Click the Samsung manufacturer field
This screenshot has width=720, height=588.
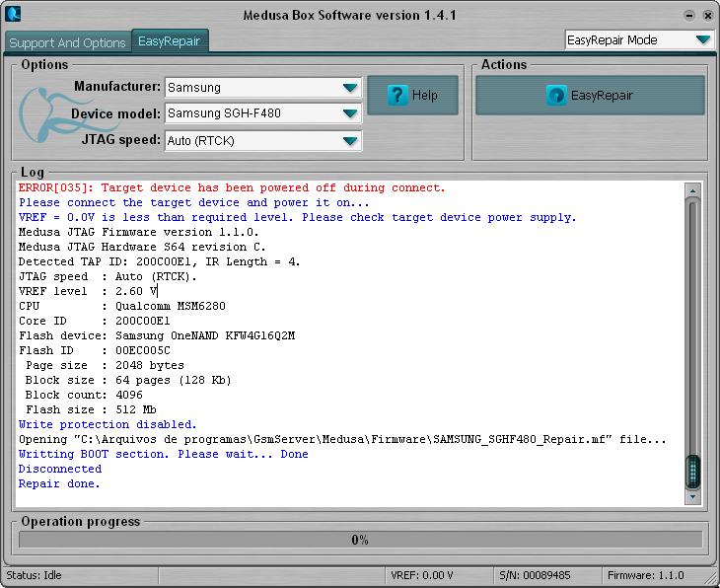coord(263,87)
